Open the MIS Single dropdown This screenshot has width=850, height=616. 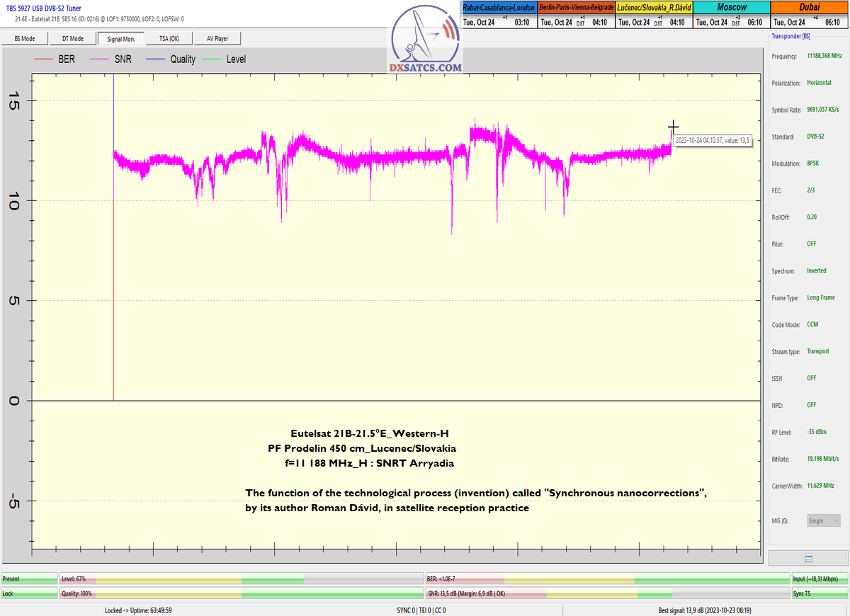pos(824,520)
